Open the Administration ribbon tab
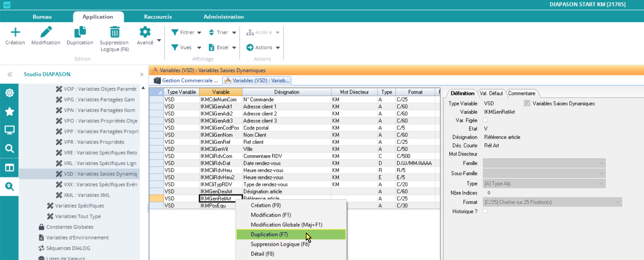The height and width of the screenshot is (260, 644). (x=223, y=17)
